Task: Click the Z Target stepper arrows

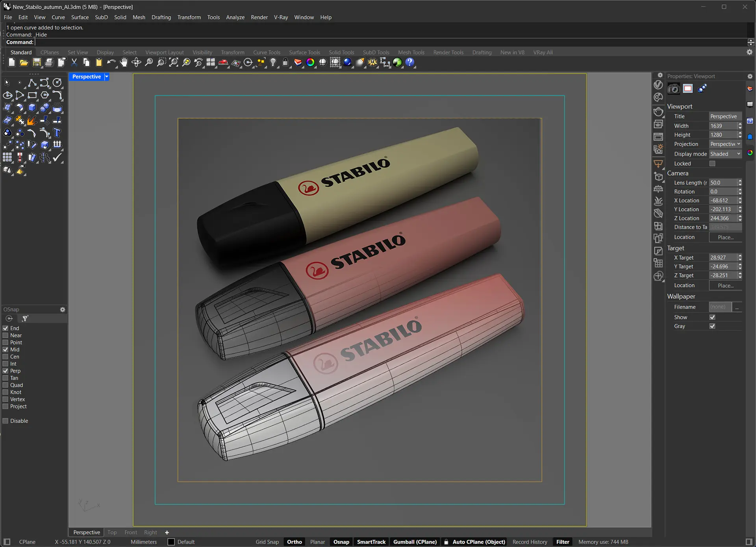Action: (740, 275)
